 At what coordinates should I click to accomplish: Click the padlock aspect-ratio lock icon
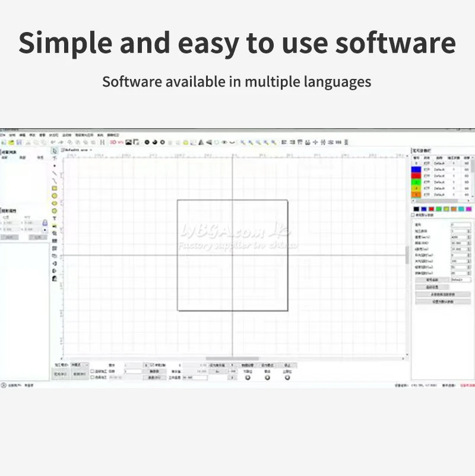45,223
